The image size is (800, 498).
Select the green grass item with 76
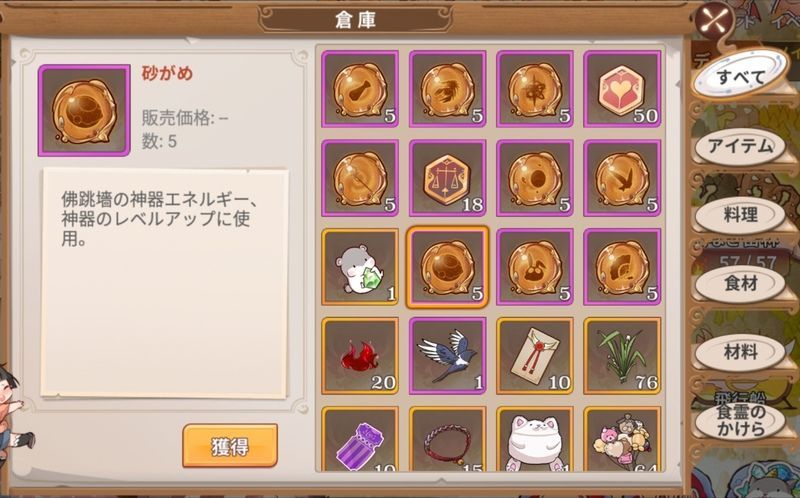[622, 356]
